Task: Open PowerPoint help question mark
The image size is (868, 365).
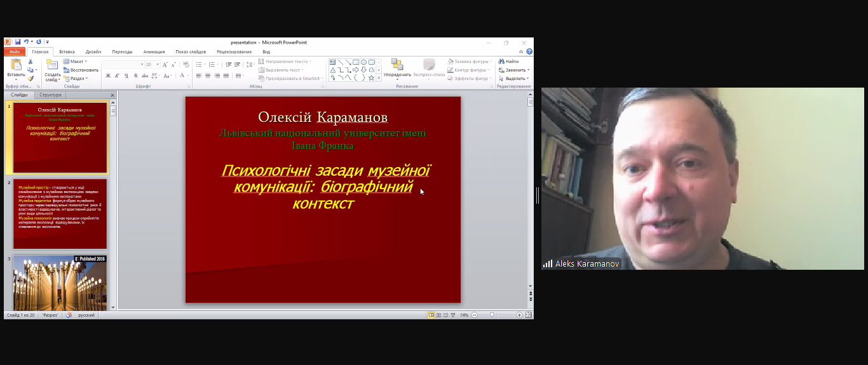Action: click(529, 51)
